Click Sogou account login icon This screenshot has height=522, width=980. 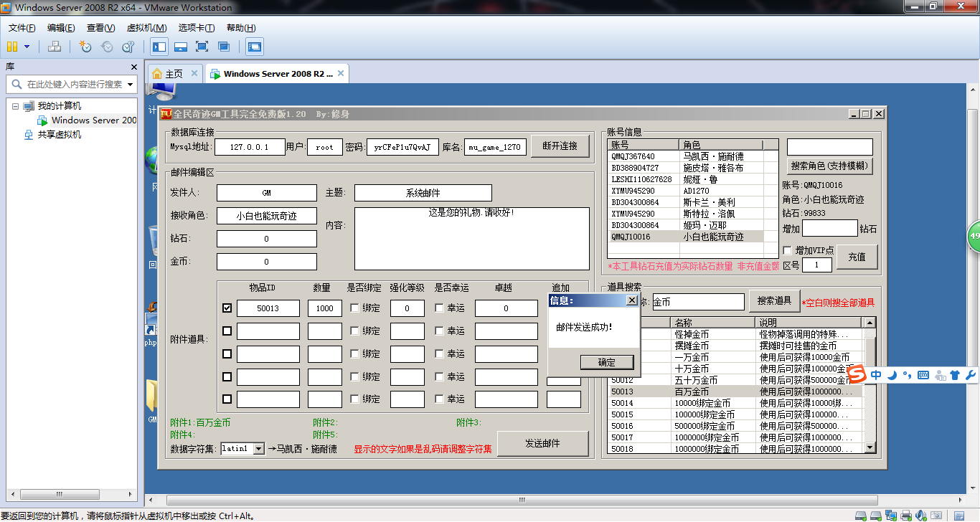point(939,375)
